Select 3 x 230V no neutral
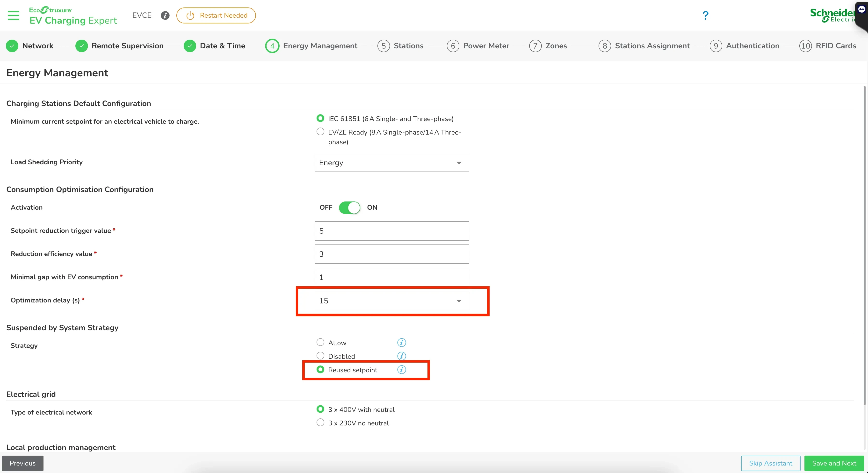This screenshot has width=868, height=473. coord(320,423)
